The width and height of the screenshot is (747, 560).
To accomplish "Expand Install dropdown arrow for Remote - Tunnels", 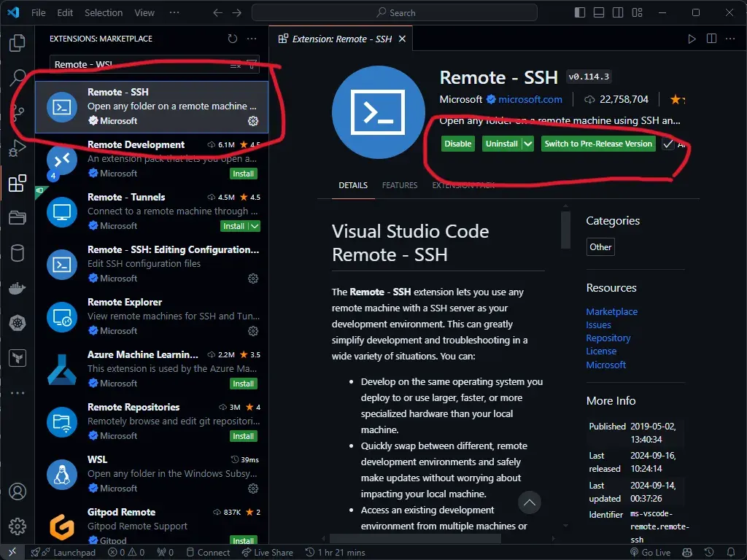I will [255, 226].
